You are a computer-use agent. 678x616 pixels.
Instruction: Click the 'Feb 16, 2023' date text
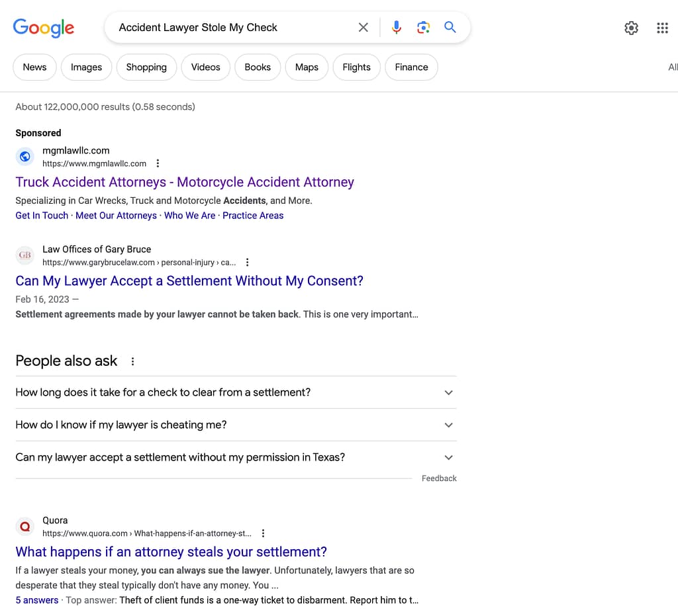click(x=42, y=299)
